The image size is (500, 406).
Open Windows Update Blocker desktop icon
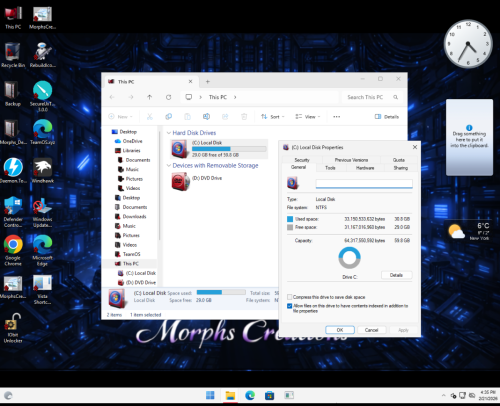[42, 212]
